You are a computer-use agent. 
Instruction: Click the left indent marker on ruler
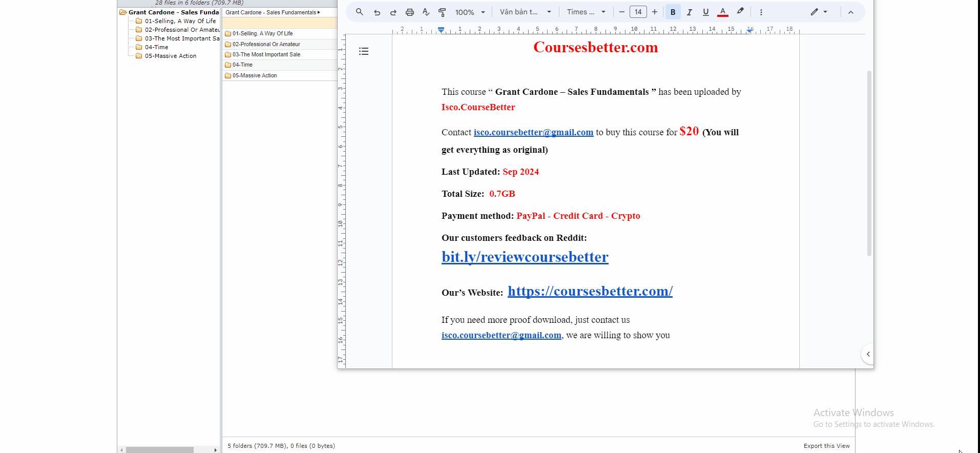coord(441,30)
